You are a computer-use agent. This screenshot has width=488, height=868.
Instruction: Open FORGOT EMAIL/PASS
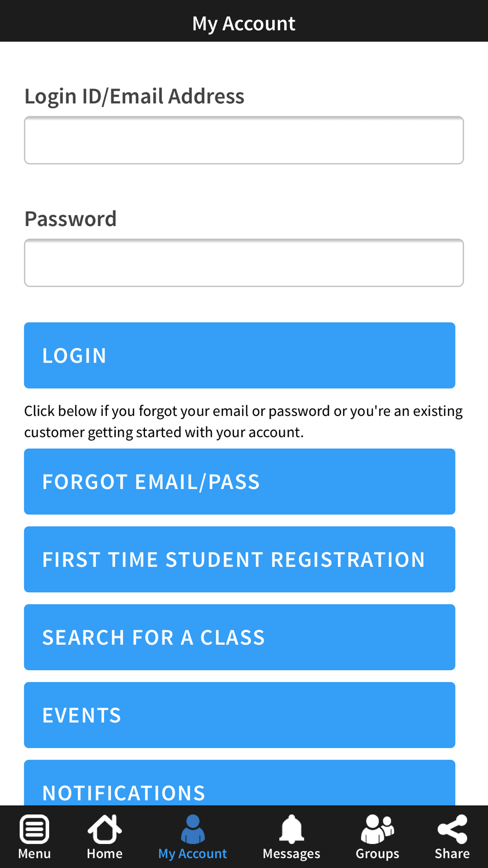(x=240, y=481)
